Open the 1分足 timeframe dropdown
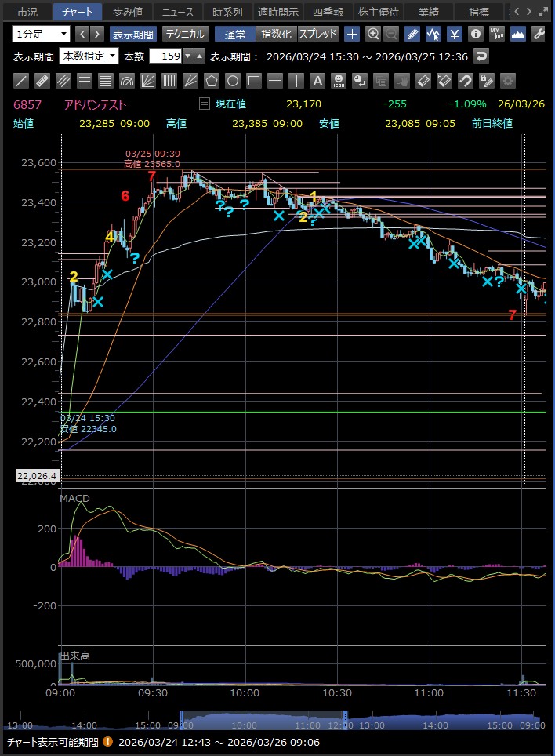 tap(42, 34)
